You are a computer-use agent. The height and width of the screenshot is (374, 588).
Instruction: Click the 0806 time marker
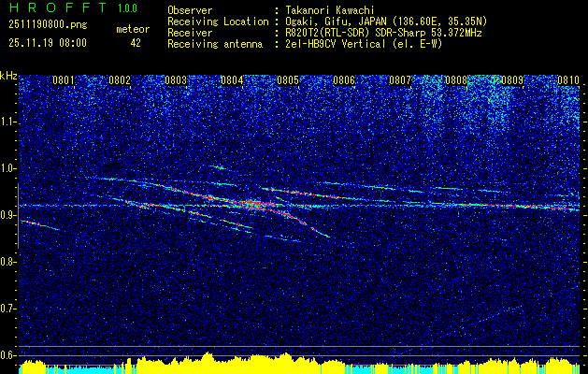click(344, 80)
